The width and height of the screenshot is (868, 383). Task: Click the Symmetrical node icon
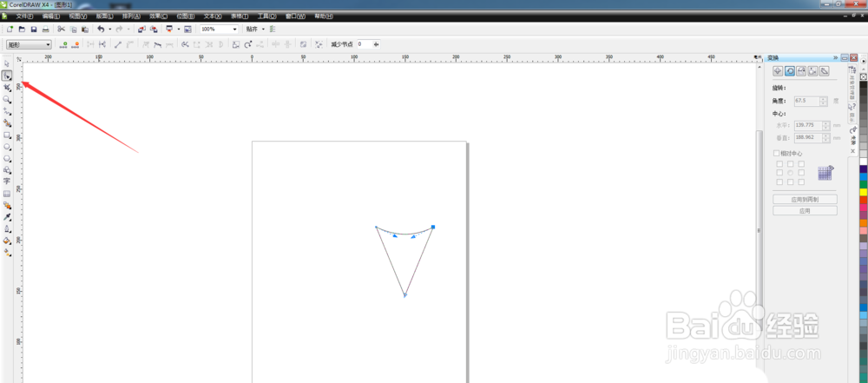coord(170,44)
